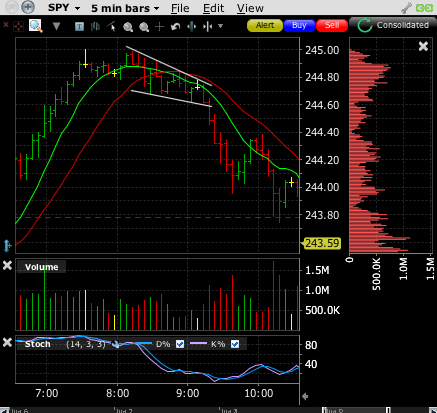Image resolution: width=437 pixels, height=413 pixels.
Task: Select the text annotation T tool
Action: pyautogui.click(x=79, y=26)
